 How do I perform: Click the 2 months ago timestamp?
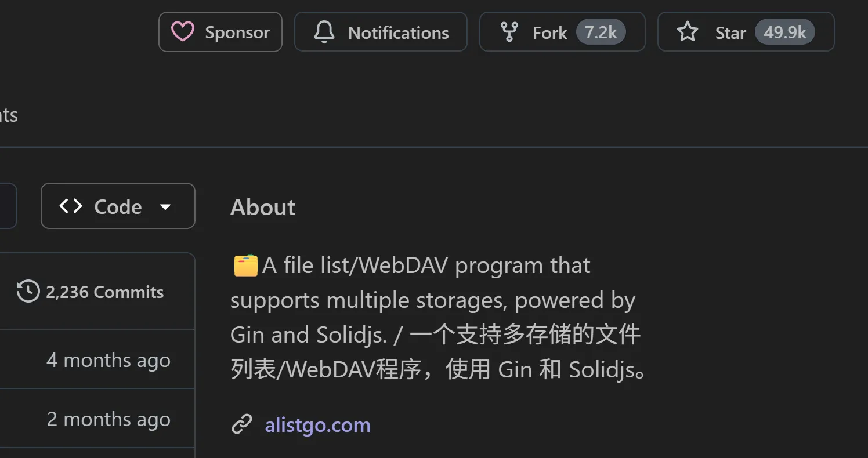point(108,419)
